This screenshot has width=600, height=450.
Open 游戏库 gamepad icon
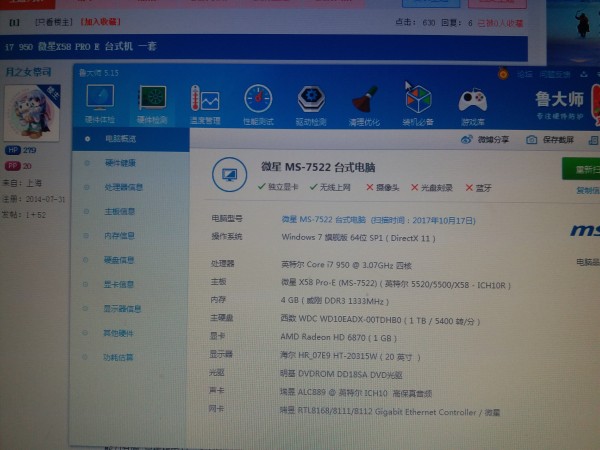pos(473,107)
